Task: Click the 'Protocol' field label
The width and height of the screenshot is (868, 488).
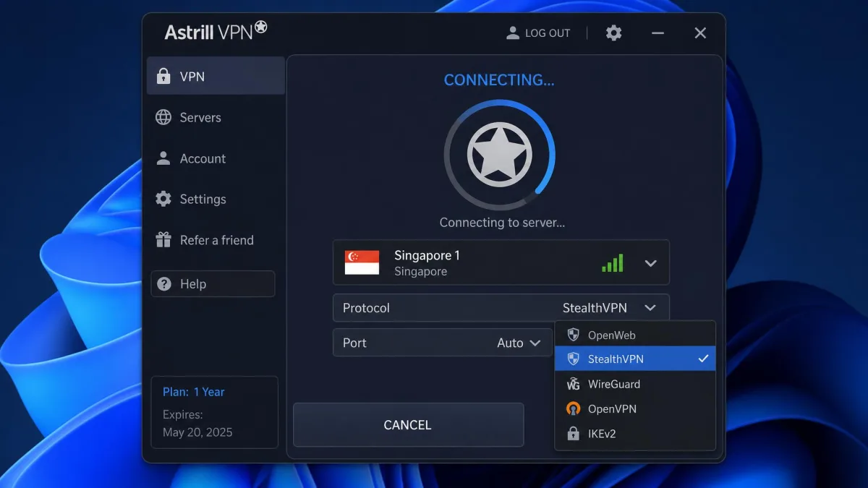Action: tap(366, 308)
